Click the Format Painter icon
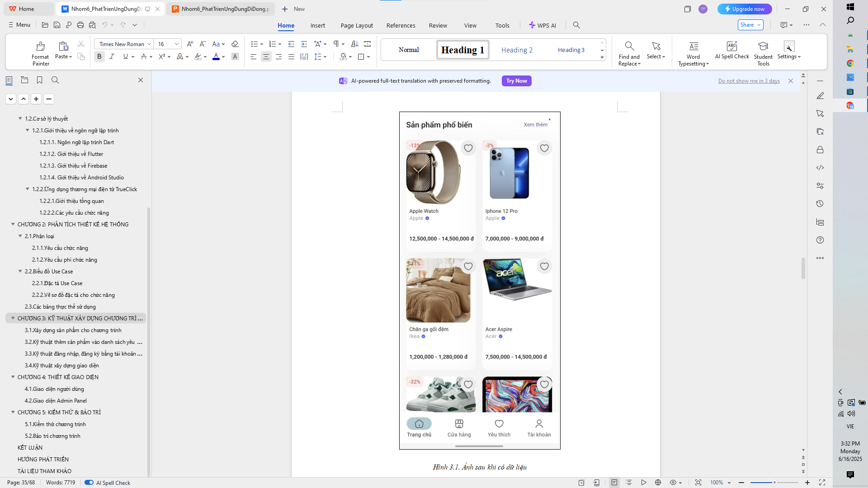The height and width of the screenshot is (488, 868). click(40, 46)
